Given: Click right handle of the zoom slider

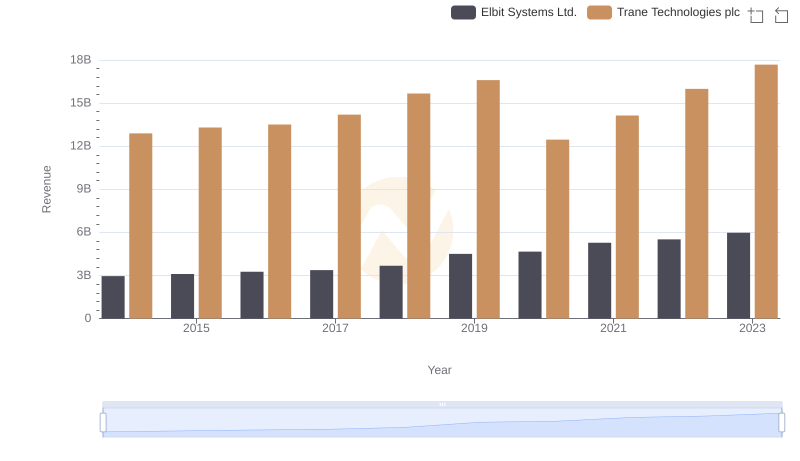Looking at the screenshot, I should (781, 423).
